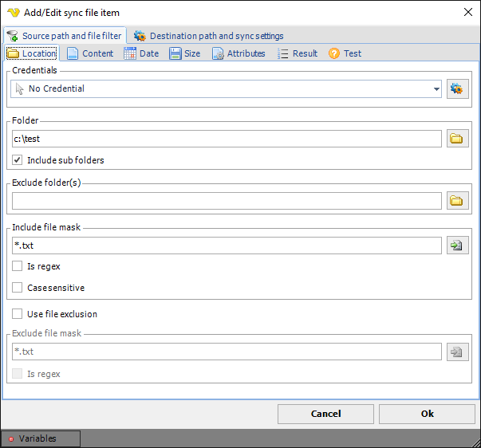481x448 pixels.
Task: Go to the Attributes tab
Action: click(x=239, y=53)
